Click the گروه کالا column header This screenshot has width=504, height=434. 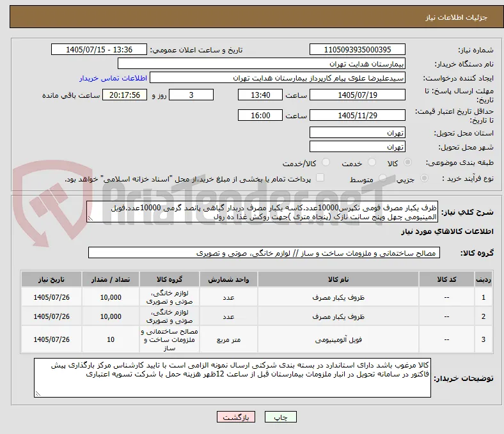pyautogui.click(x=169, y=279)
